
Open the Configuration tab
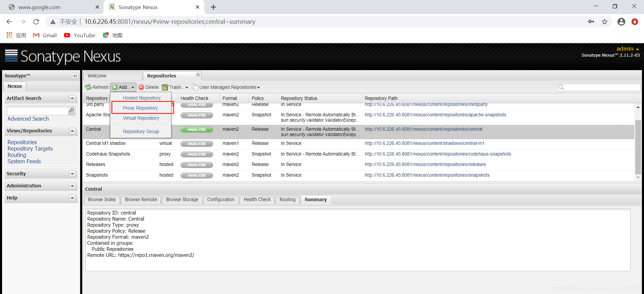[x=221, y=199]
